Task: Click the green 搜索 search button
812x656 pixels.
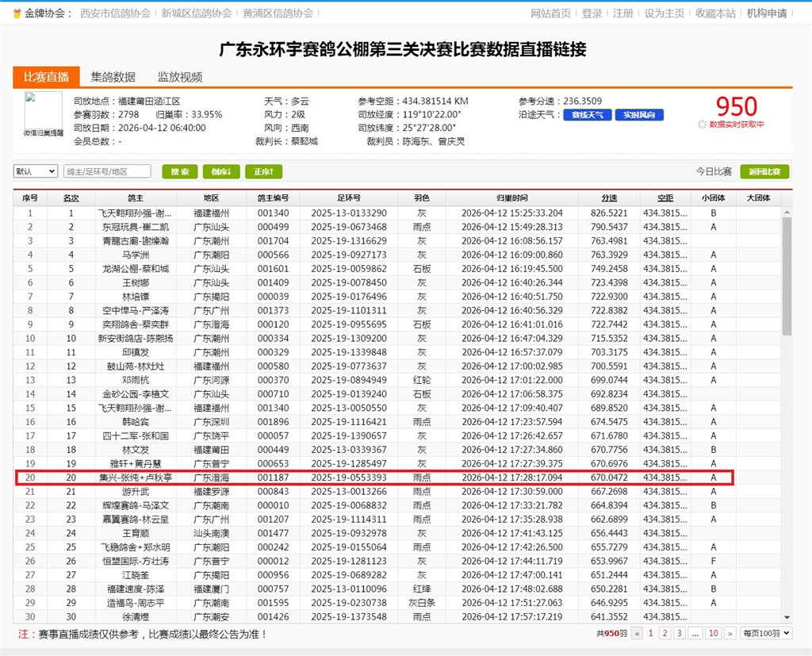Action: coord(179,171)
